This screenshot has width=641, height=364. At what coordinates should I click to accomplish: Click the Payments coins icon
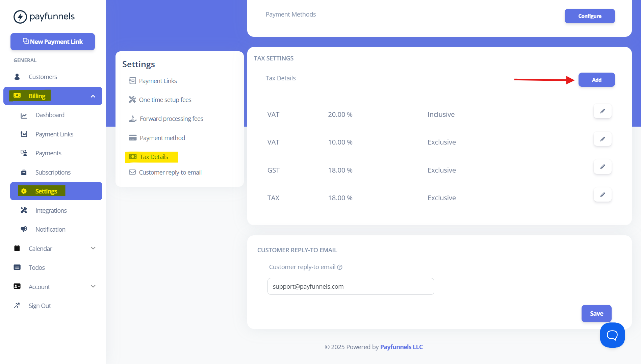point(24,153)
